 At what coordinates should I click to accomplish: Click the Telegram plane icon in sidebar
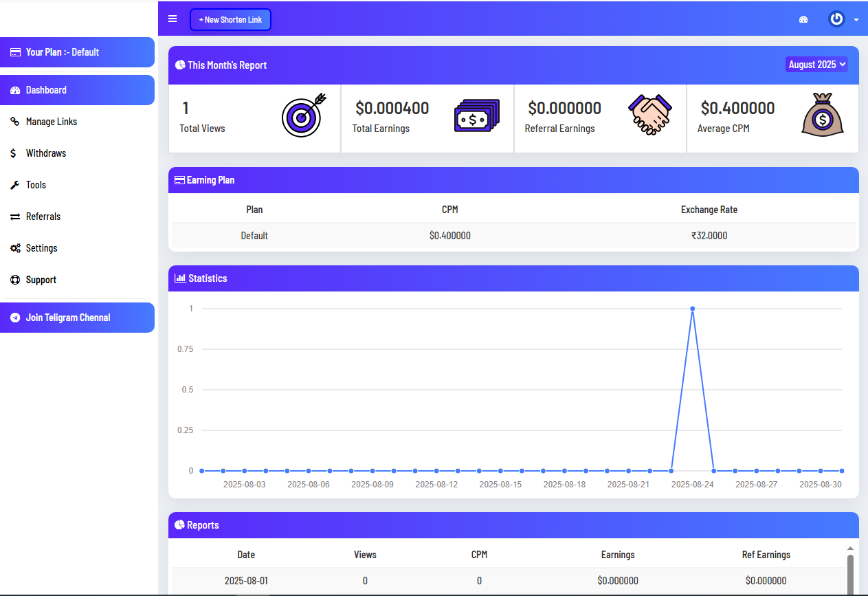click(14, 318)
